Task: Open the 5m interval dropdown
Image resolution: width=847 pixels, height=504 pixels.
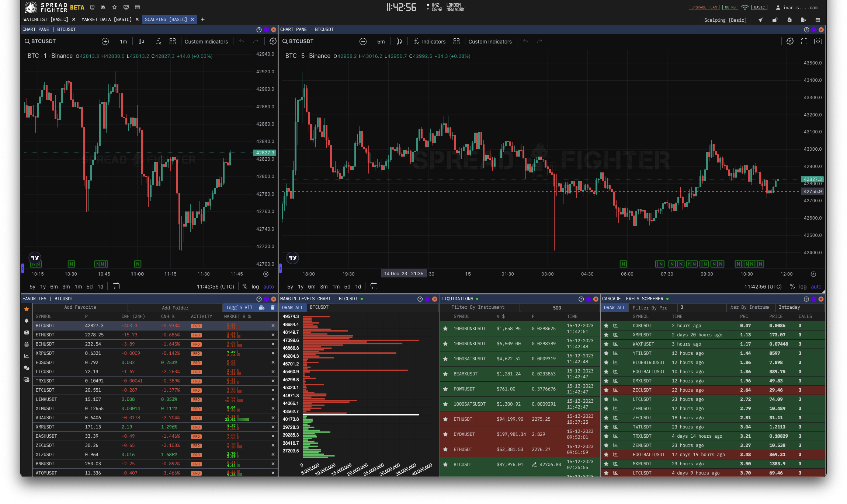Action: pos(381,42)
